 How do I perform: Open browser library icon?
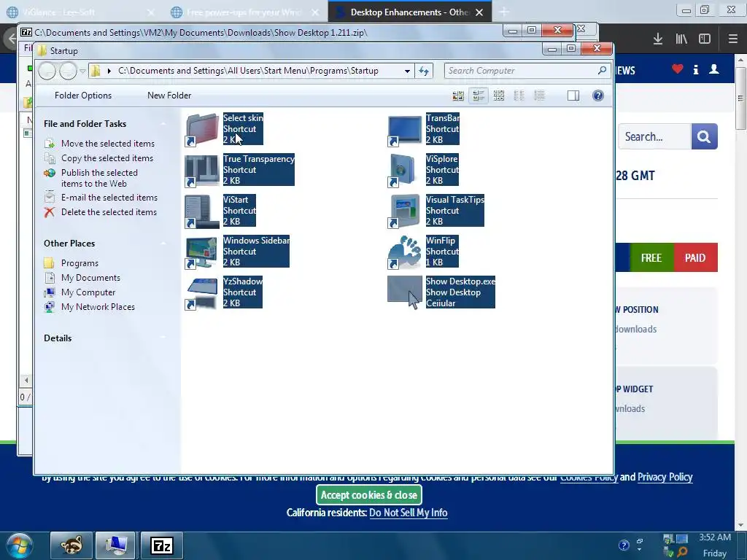point(681,39)
